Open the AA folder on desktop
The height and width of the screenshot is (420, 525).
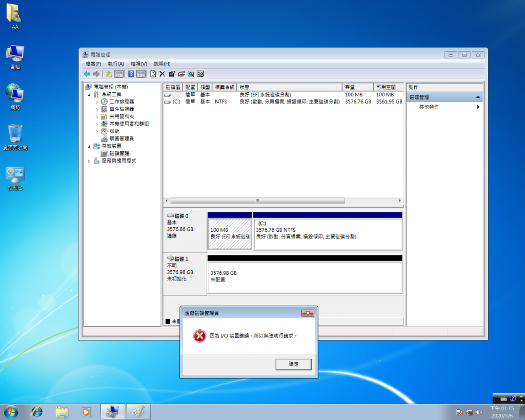15,17
